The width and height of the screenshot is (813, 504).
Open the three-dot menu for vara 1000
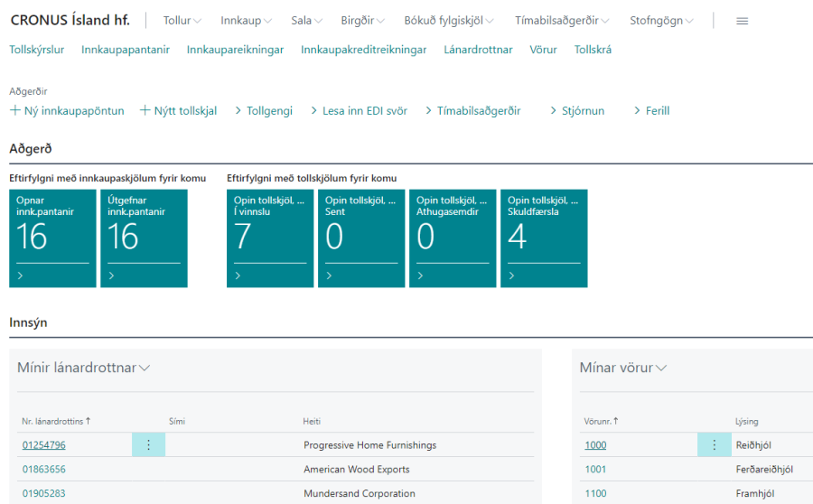(x=714, y=444)
